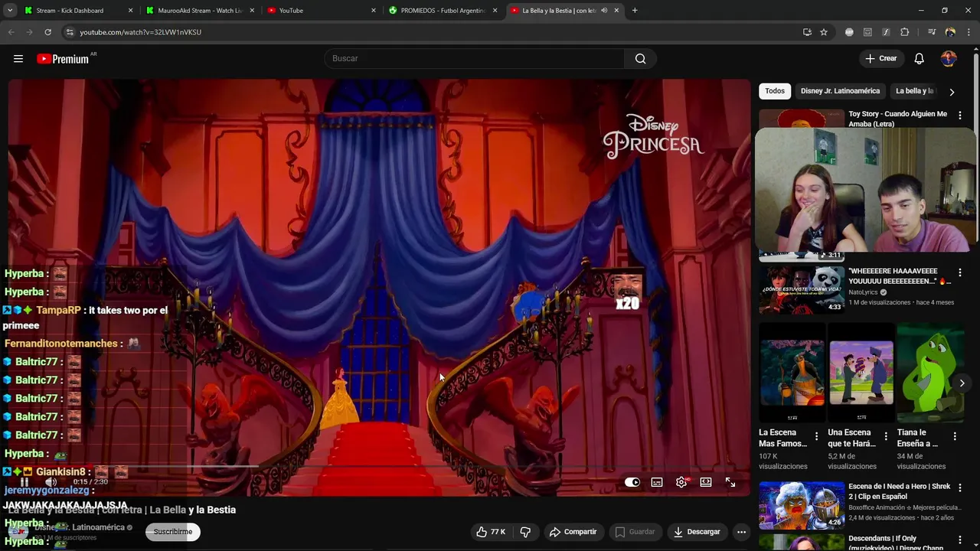
Task: Open the tab search dropdown arrow
Action: 10,11
